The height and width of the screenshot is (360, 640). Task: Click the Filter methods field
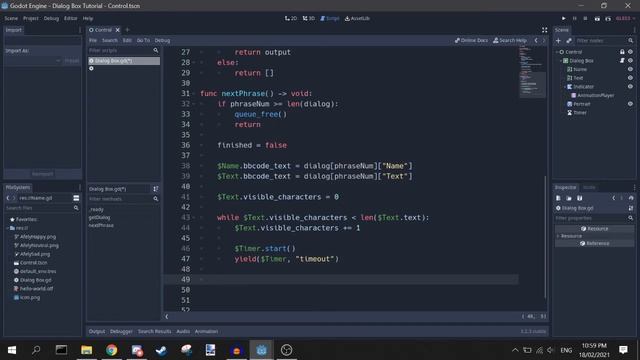124,199
